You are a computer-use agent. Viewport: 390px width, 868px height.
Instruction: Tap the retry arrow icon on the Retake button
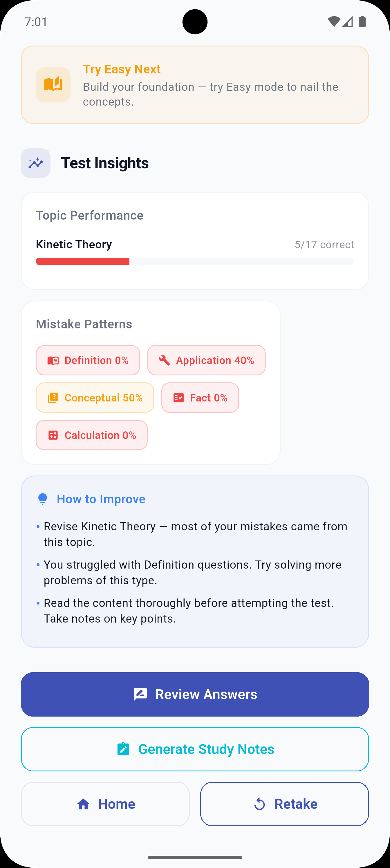tap(259, 804)
